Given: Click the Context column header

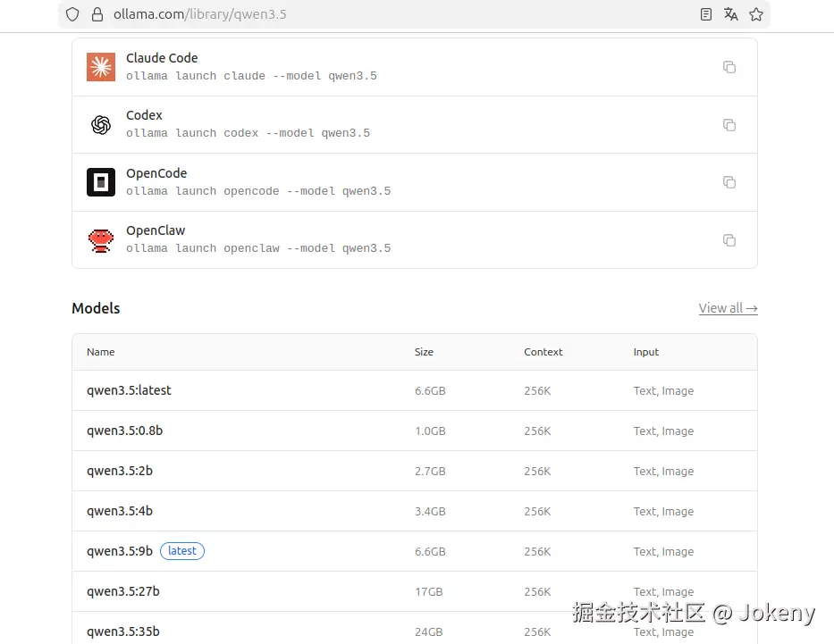Looking at the screenshot, I should (x=543, y=352).
